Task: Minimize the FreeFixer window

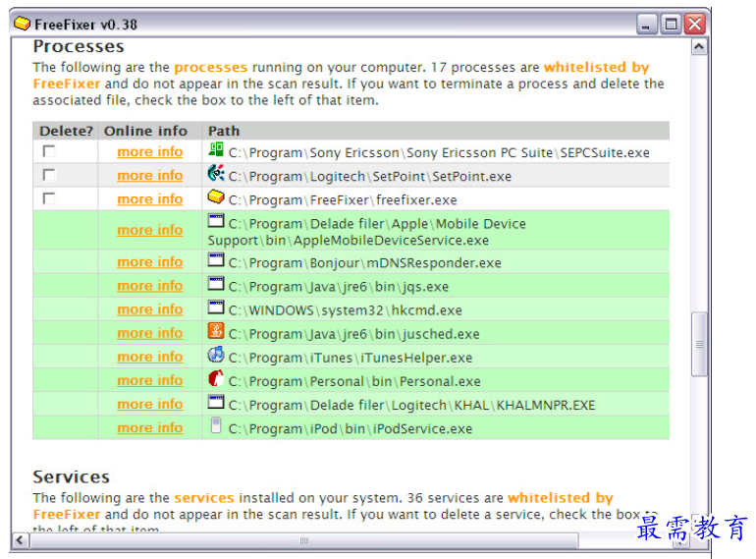Action: tap(646, 24)
